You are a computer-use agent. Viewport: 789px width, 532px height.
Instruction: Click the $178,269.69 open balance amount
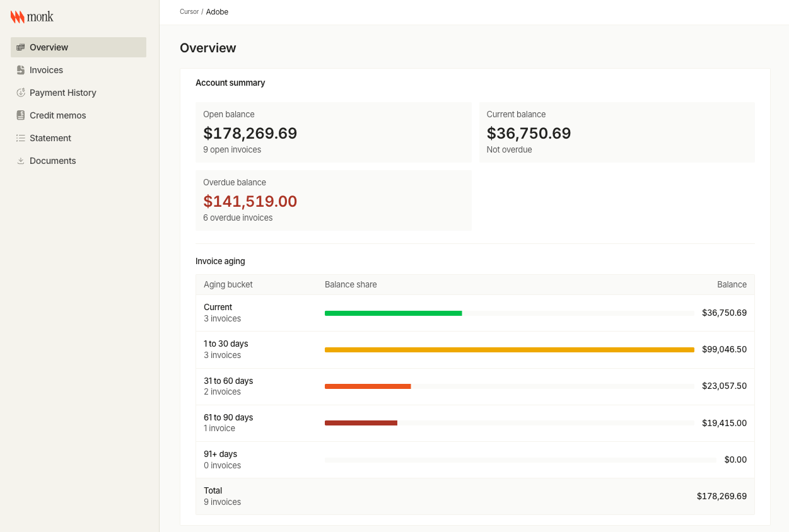250,133
